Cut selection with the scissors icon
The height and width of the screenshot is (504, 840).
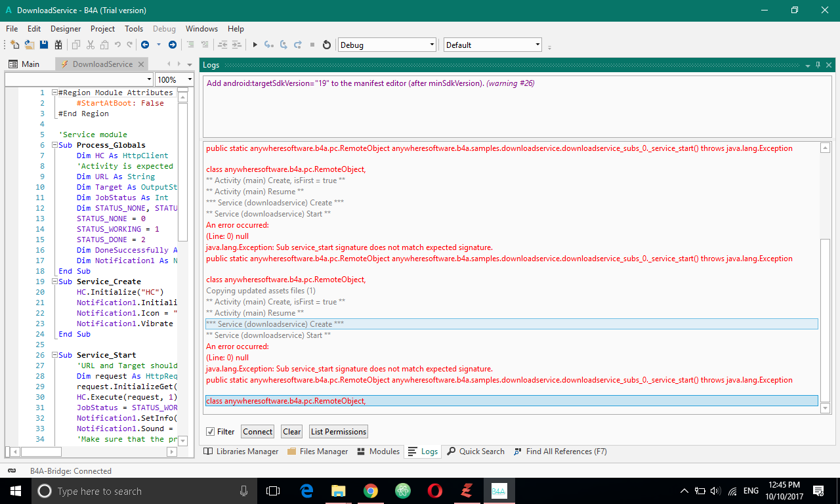point(91,45)
